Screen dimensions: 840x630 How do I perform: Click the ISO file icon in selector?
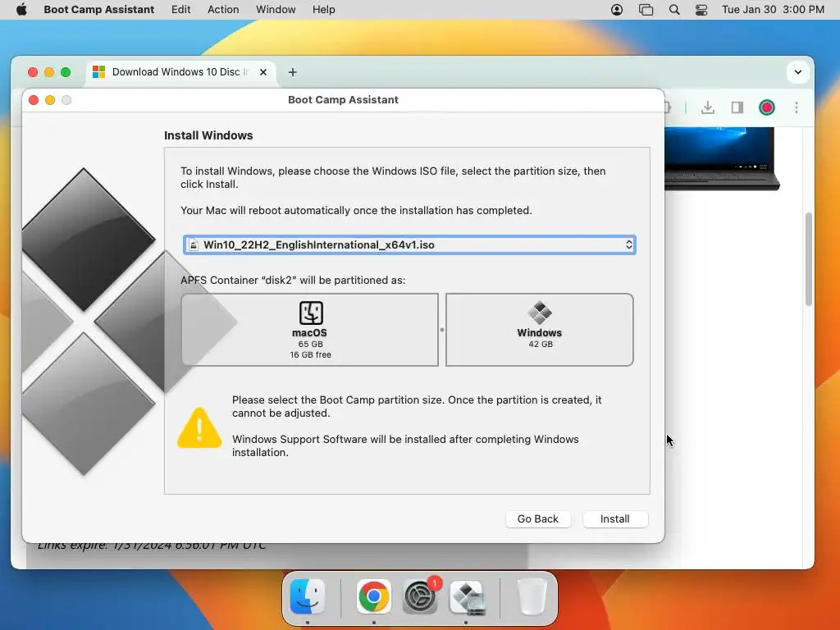coord(194,244)
